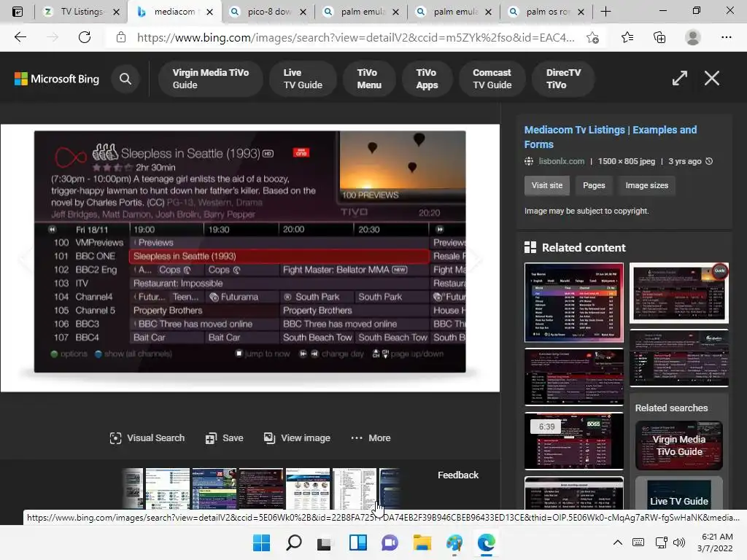Open Settings and more ellipsis menu
747x560 pixels.
pyautogui.click(x=726, y=37)
